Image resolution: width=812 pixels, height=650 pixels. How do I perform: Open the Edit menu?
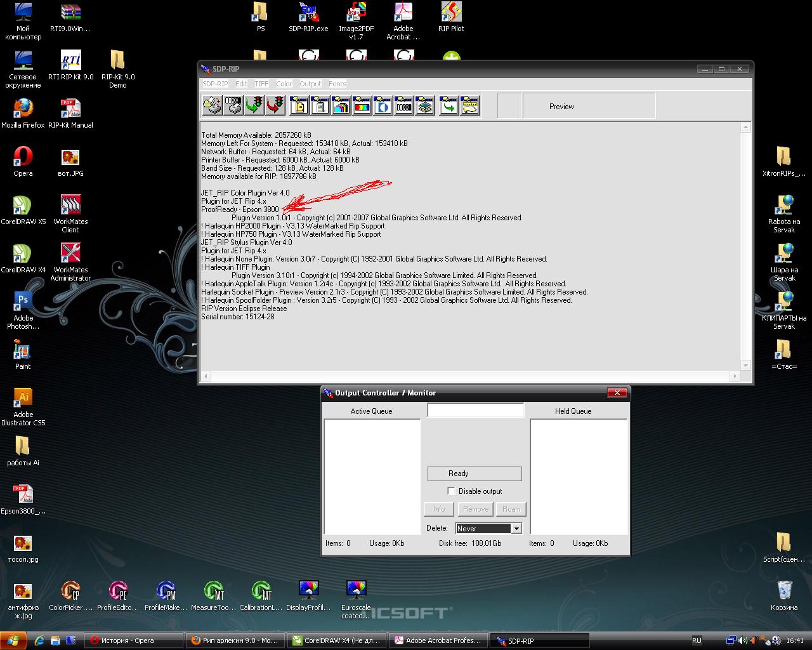pos(241,84)
